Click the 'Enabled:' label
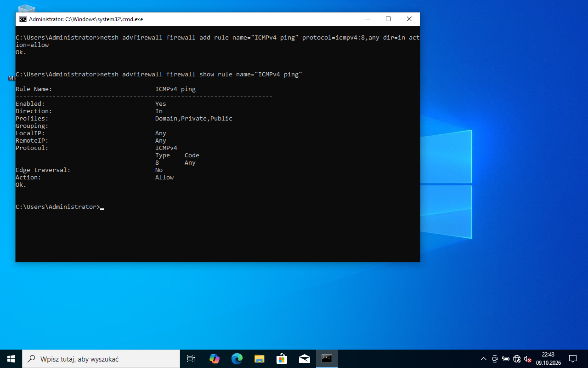Viewport: 588px width, 368px height. tap(30, 104)
